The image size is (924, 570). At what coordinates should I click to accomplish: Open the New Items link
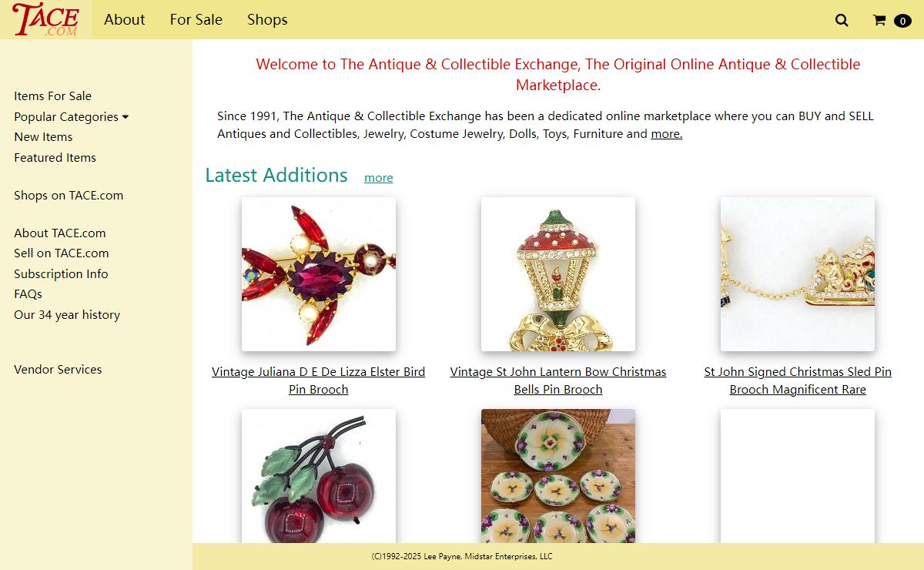[x=43, y=136]
